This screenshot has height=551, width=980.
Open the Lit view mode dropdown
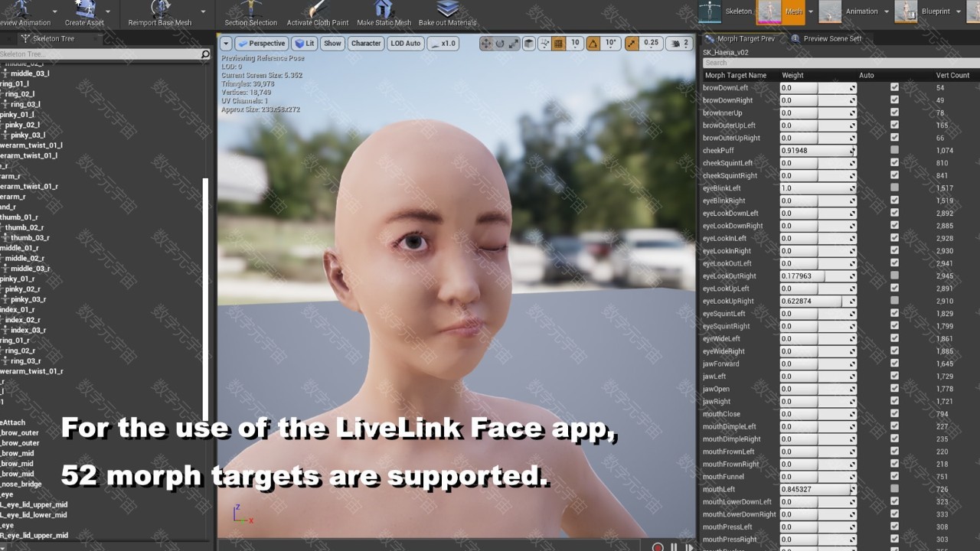point(305,44)
